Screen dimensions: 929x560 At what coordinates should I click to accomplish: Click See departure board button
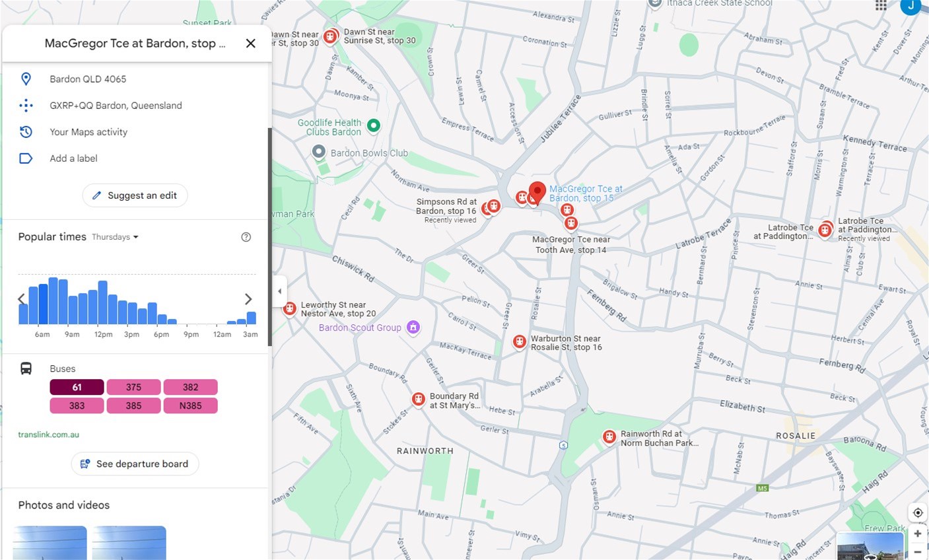(135, 464)
